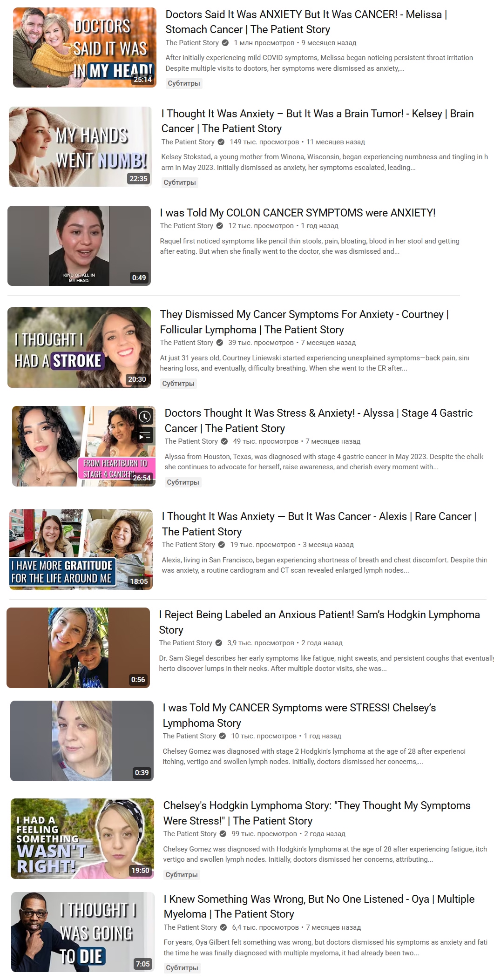Open 'Doctors Said It Was ANXIETY' Melissa video title
The height and width of the screenshot is (980, 494).
coord(306,22)
